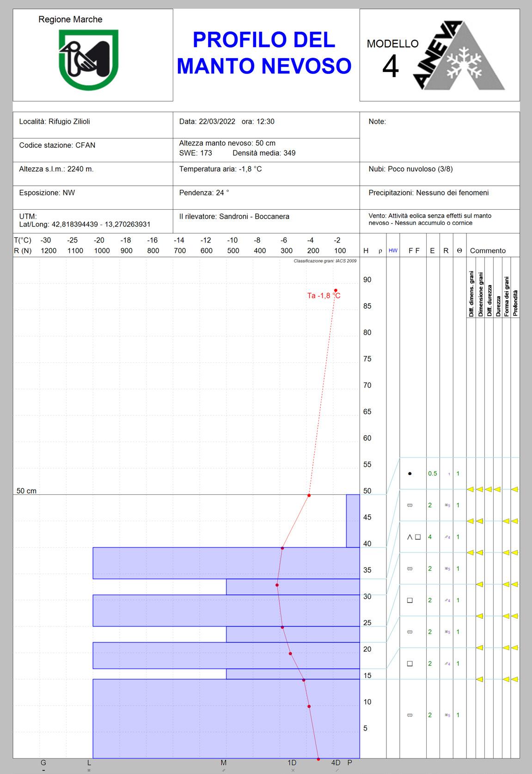Click the coldest red temperature point near 32 cm
Screen dimensions: 532x774
click(277, 585)
